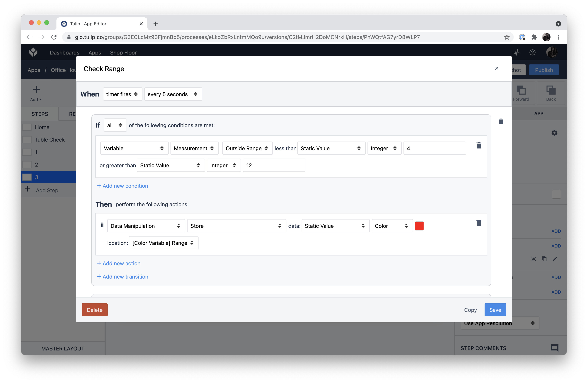The width and height of the screenshot is (588, 383).
Task: Open the help question mark icon
Action: 532,52
